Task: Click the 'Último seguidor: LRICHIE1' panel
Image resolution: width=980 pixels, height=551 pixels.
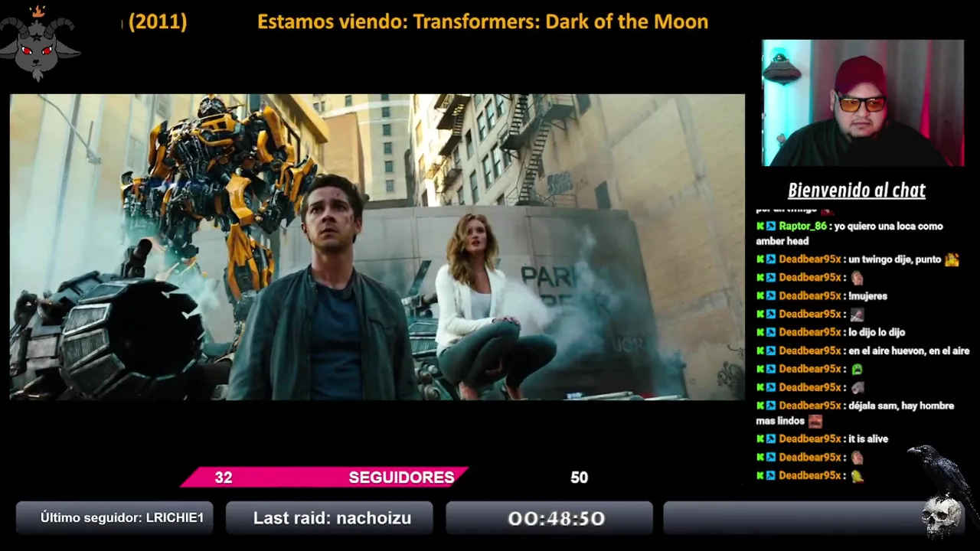Action: (115, 518)
